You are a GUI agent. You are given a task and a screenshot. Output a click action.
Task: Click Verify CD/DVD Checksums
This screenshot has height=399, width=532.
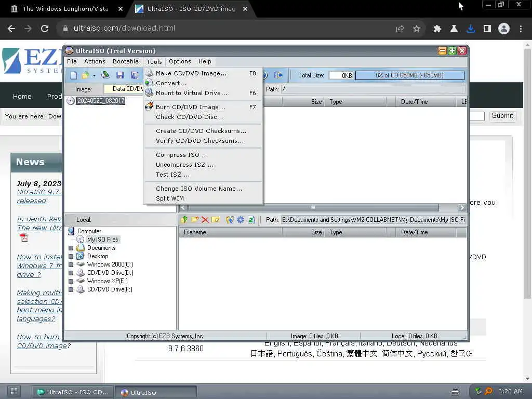203,141
